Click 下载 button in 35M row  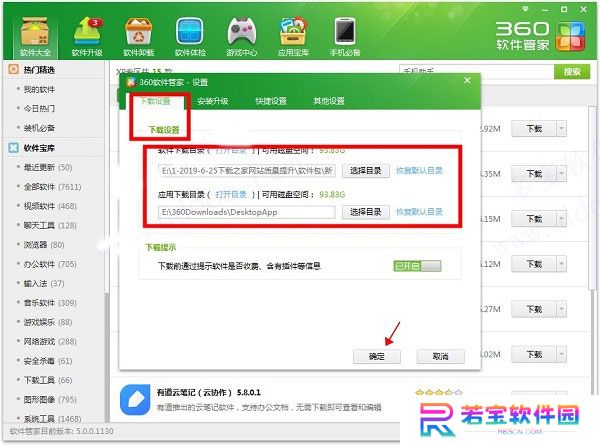pos(534,174)
